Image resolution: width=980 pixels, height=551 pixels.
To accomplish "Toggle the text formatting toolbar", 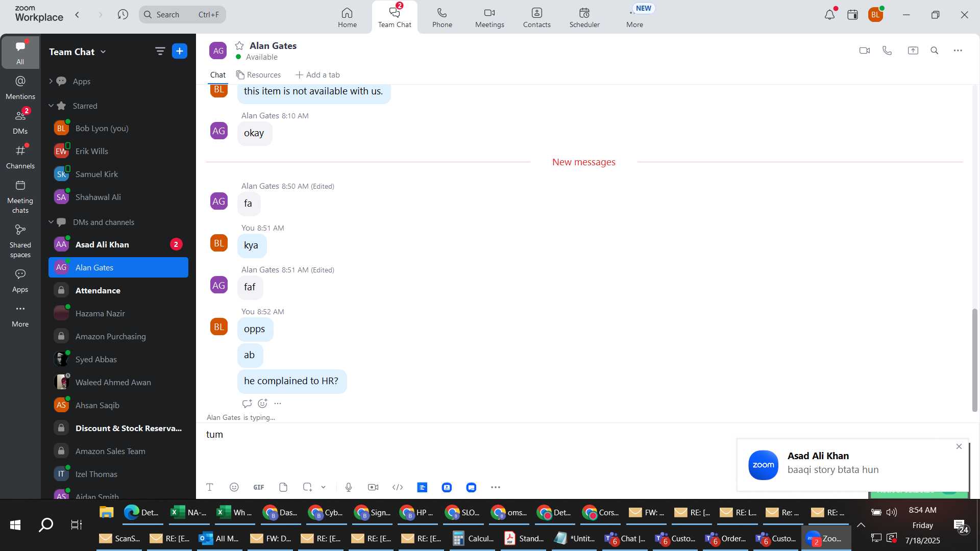I will 209,487.
